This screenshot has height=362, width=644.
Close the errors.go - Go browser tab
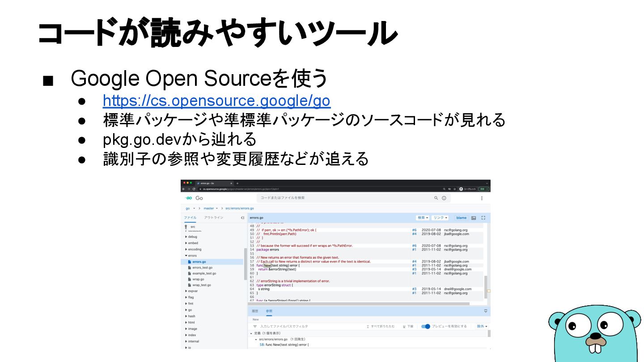click(231, 183)
